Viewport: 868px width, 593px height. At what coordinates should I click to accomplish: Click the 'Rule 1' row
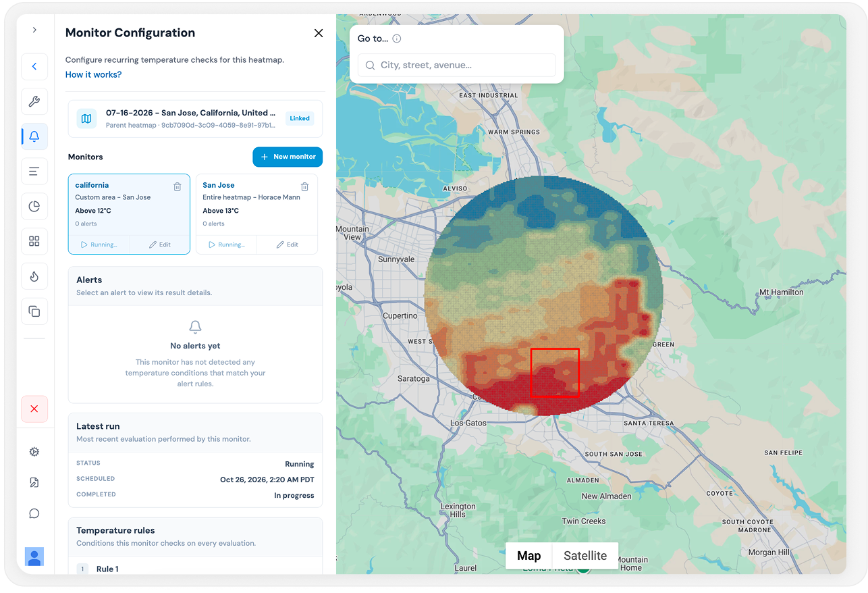tap(195, 569)
